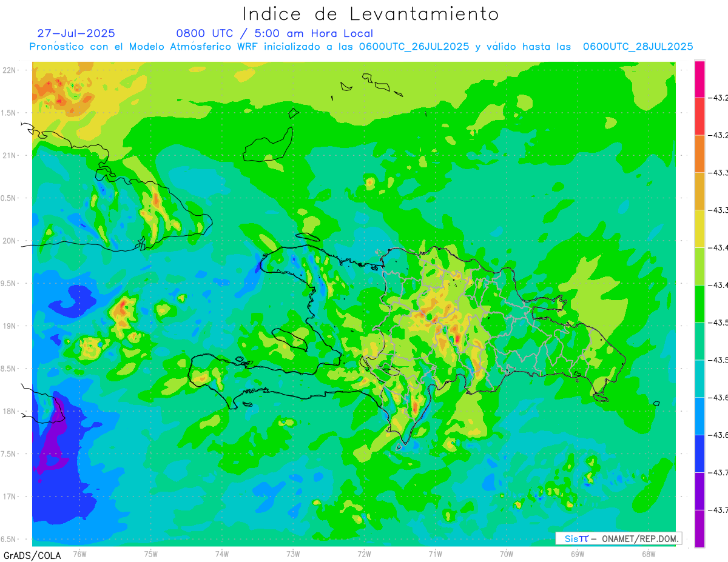Click the red swatch in the color legend
This screenshot has height=562, width=728.
click(699, 116)
